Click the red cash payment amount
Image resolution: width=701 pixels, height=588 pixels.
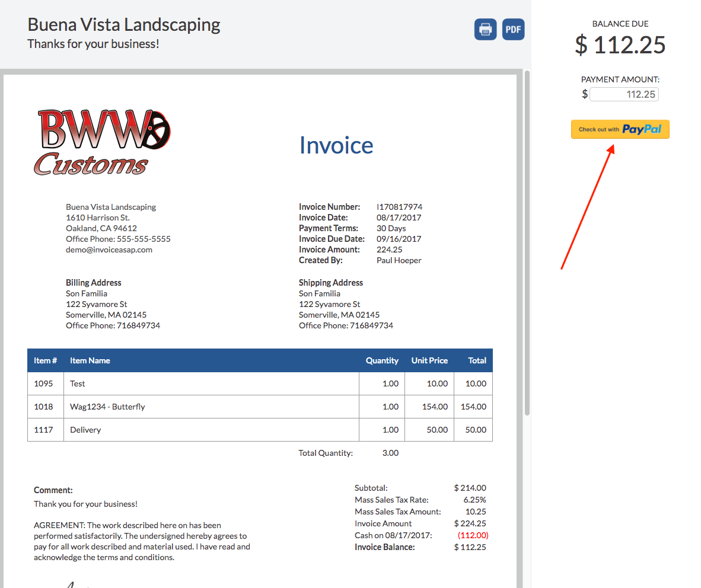point(473,535)
